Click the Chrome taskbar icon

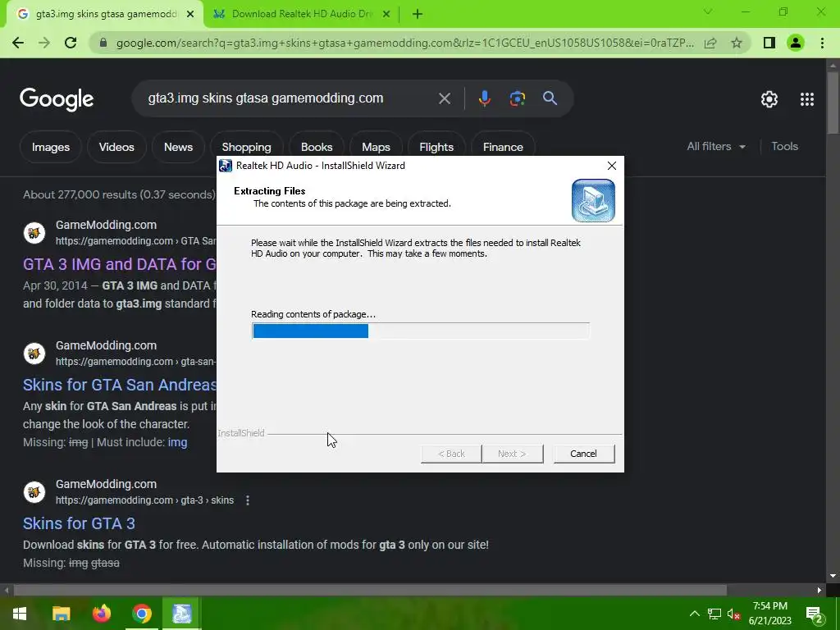coord(141,614)
